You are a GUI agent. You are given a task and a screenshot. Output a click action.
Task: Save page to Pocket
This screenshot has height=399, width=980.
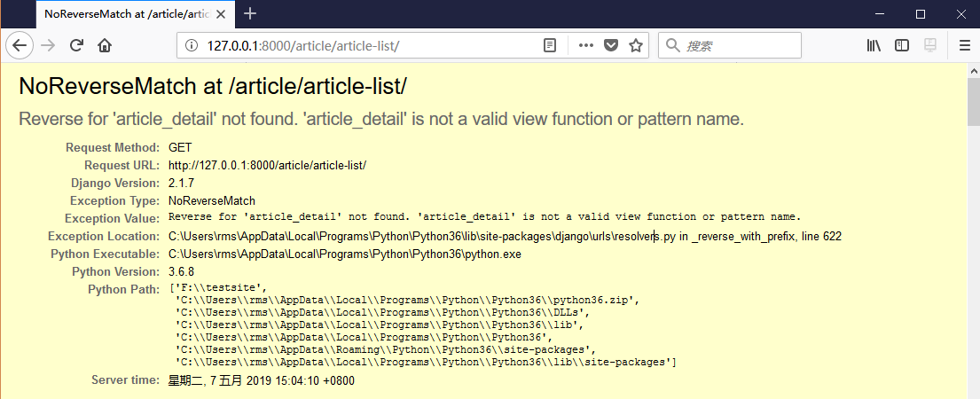pos(611,46)
